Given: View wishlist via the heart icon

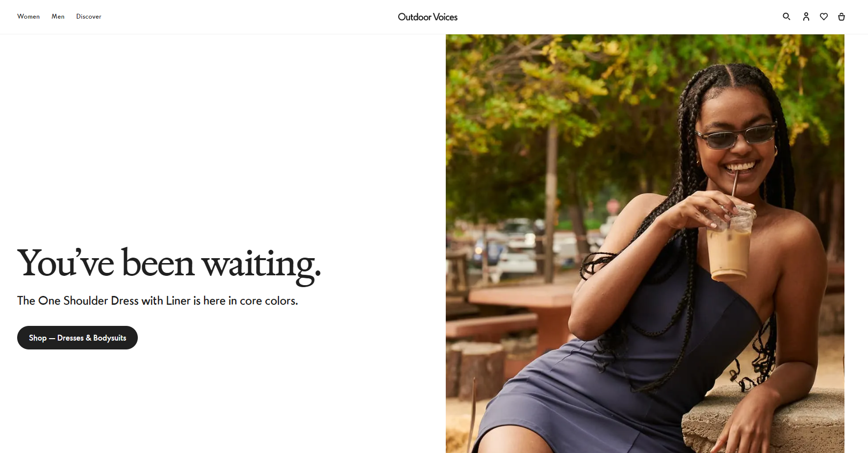Looking at the screenshot, I should coord(824,17).
